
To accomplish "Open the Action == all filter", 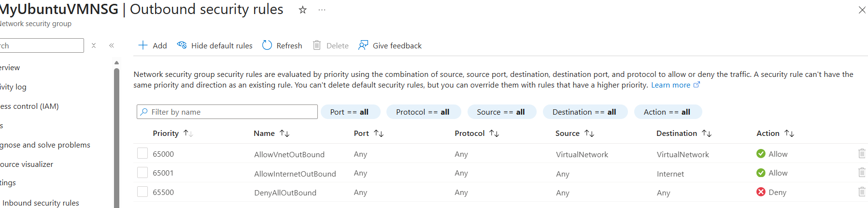I will [667, 112].
